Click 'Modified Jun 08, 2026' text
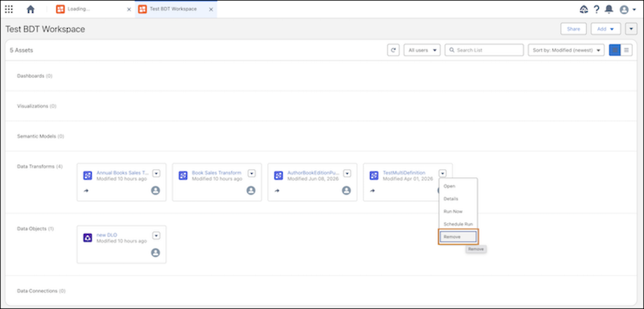 (313, 179)
